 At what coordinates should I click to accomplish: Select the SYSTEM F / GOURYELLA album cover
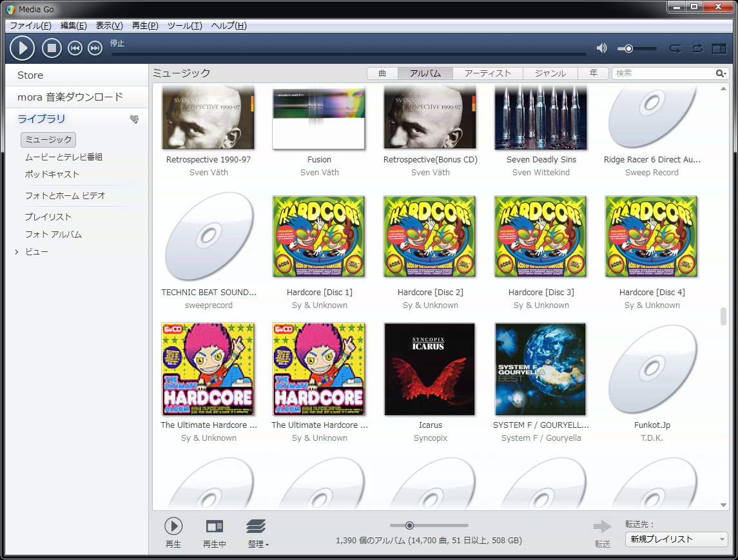point(540,369)
